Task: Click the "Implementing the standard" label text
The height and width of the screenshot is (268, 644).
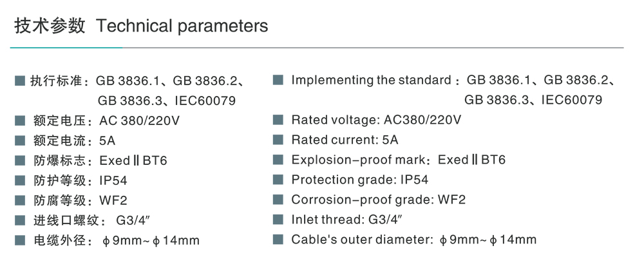Action: (x=371, y=80)
